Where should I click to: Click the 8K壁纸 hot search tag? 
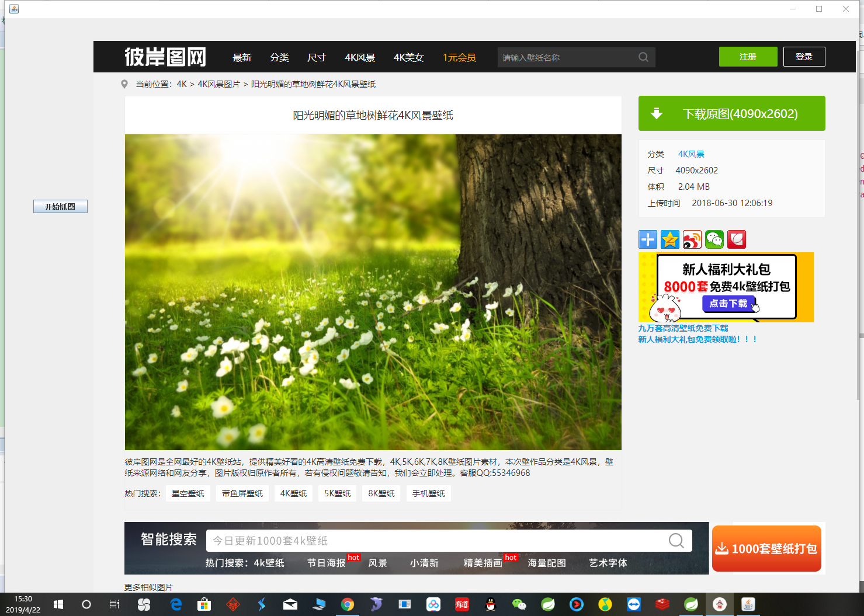coord(381,493)
